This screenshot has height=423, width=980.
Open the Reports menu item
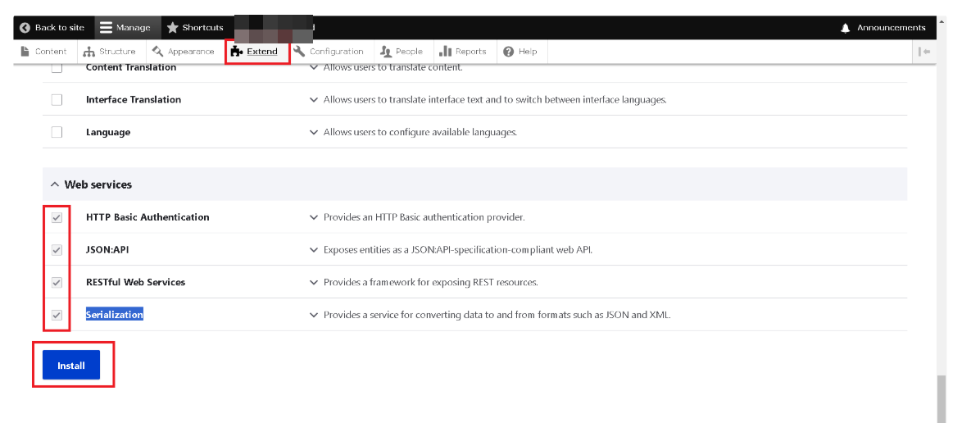click(463, 52)
